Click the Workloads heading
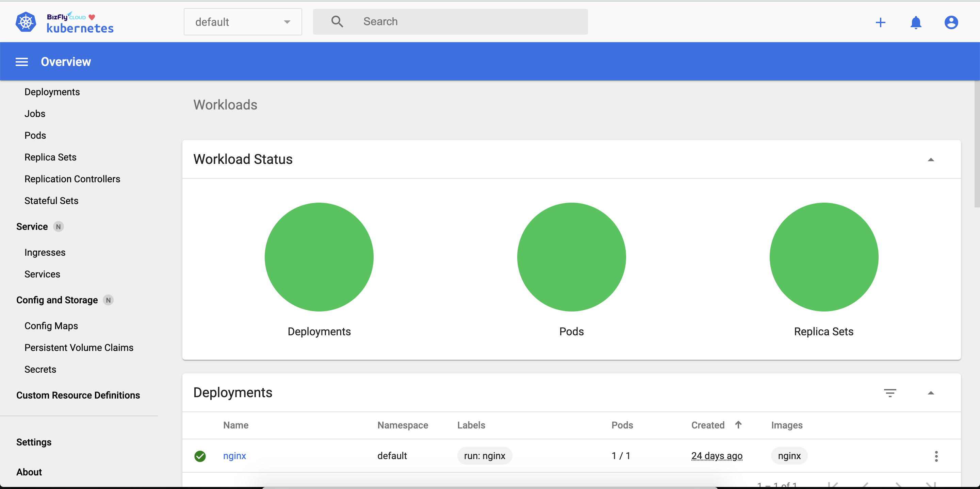This screenshot has width=980, height=489. click(x=225, y=105)
